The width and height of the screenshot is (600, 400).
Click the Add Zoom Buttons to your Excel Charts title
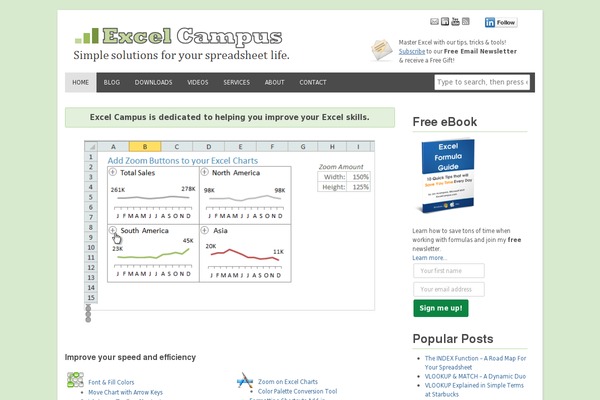point(183,161)
